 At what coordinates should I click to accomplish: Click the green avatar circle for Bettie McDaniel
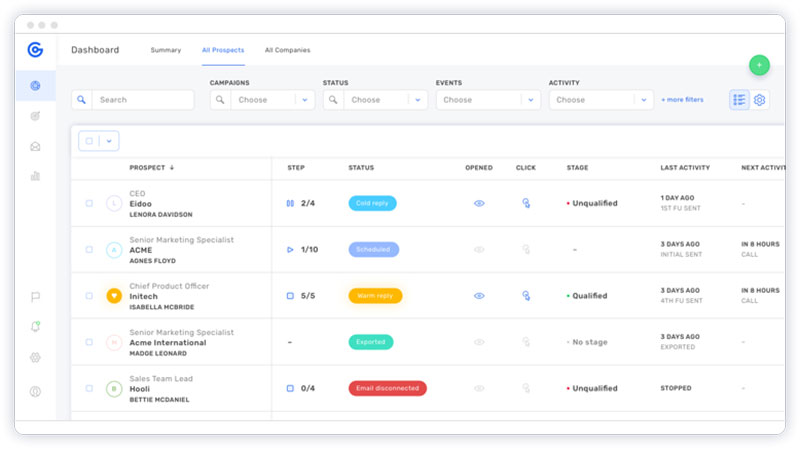(x=114, y=388)
